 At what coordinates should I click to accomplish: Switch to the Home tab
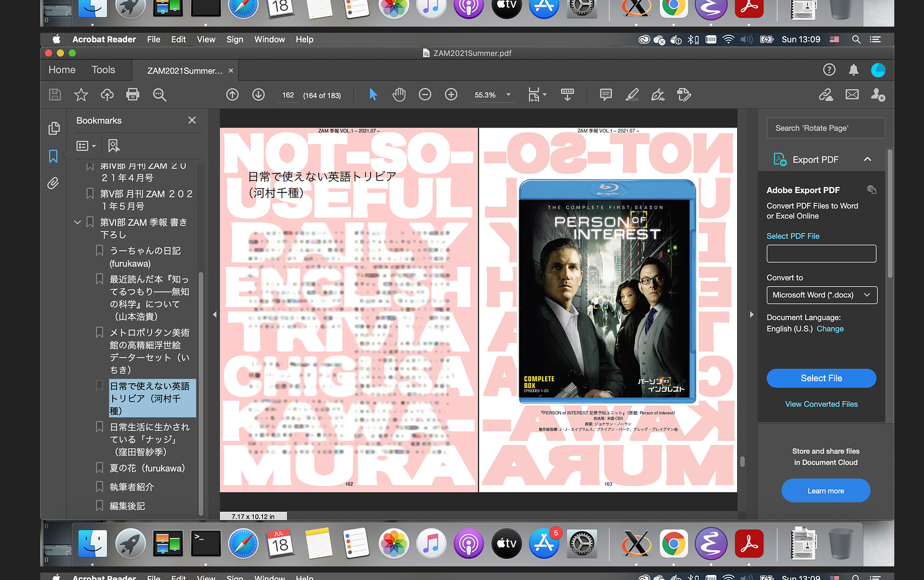[x=62, y=70]
